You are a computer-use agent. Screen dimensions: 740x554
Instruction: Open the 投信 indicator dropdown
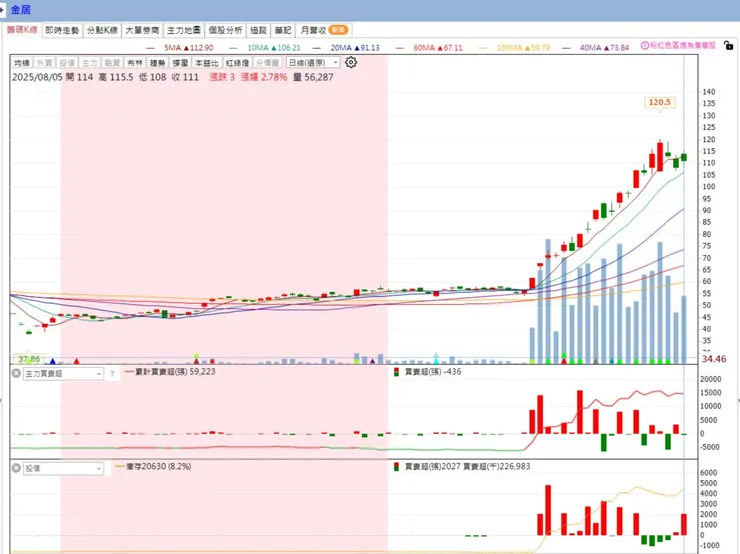click(x=63, y=469)
